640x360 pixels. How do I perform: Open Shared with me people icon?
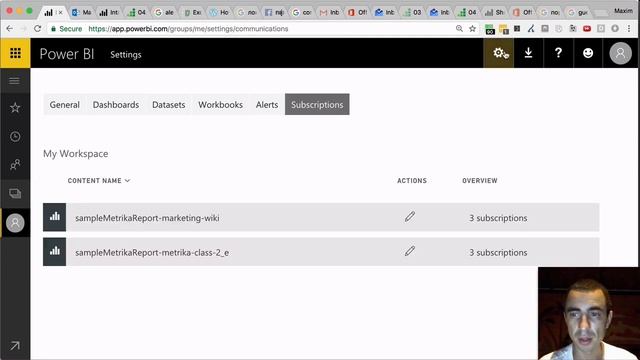pos(15,165)
